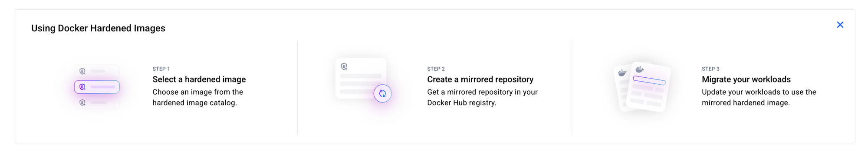Click the Migrate your workloads heading
The height and width of the screenshot is (162, 868).
(x=746, y=79)
